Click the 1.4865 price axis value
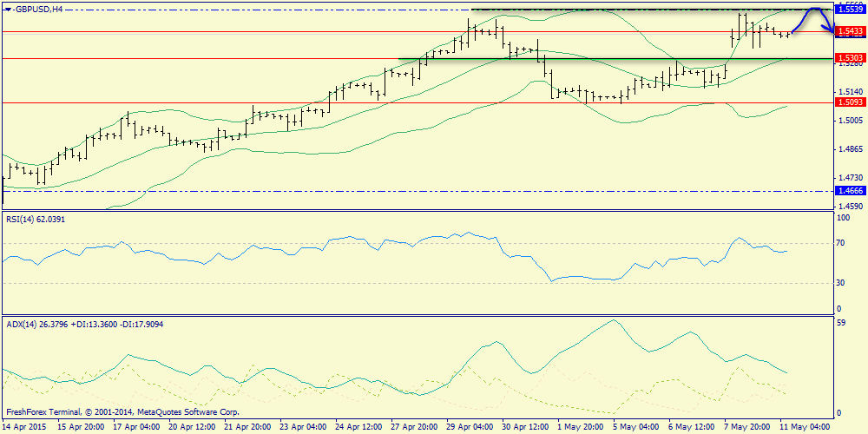The image size is (868, 434). 850,149
